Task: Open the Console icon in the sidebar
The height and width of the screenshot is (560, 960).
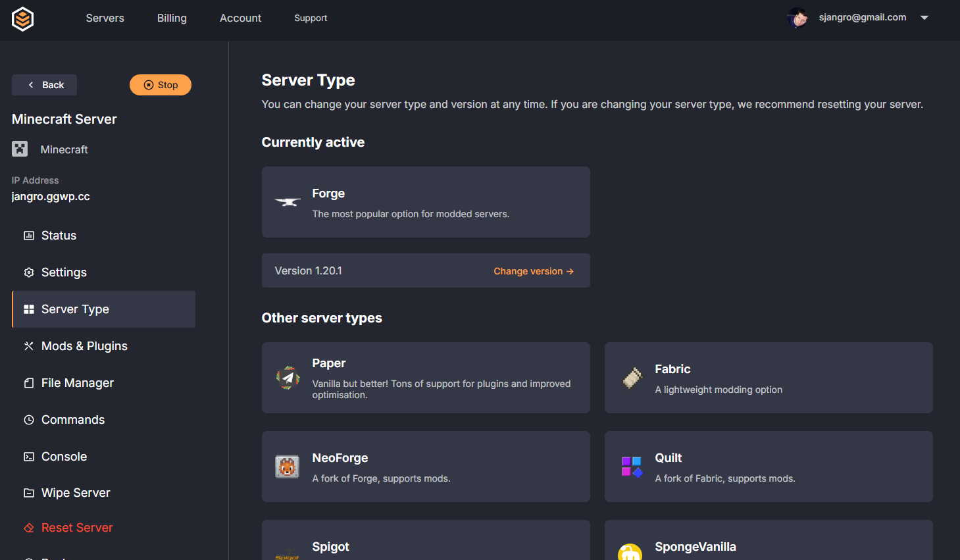Action: coord(28,456)
